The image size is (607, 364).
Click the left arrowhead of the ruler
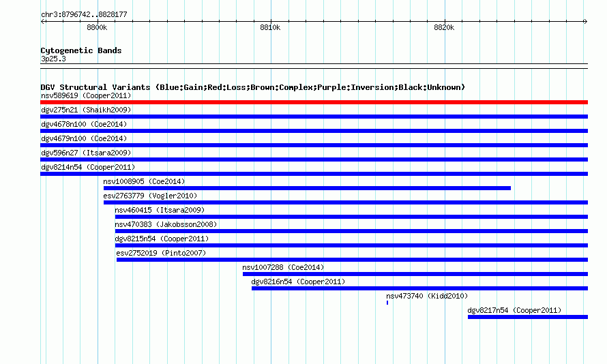[x=42, y=21]
